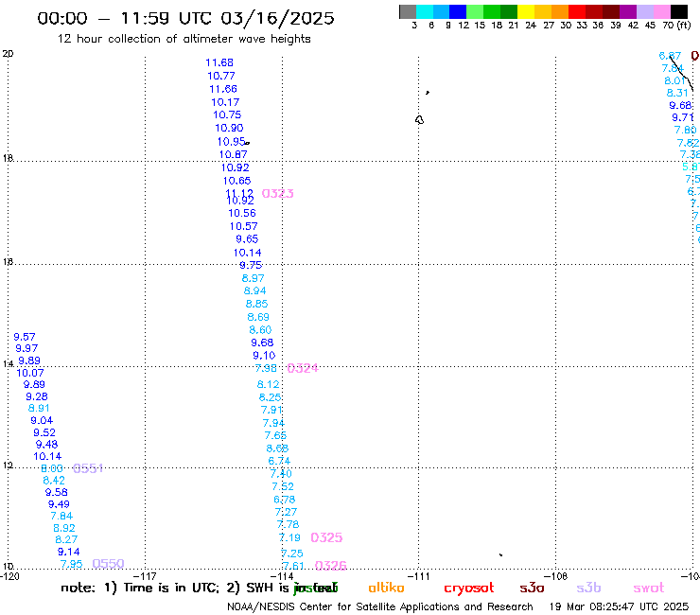The height and width of the screenshot is (615, 700).
Task: Click the wave height value 9.48
Action: coord(46,445)
